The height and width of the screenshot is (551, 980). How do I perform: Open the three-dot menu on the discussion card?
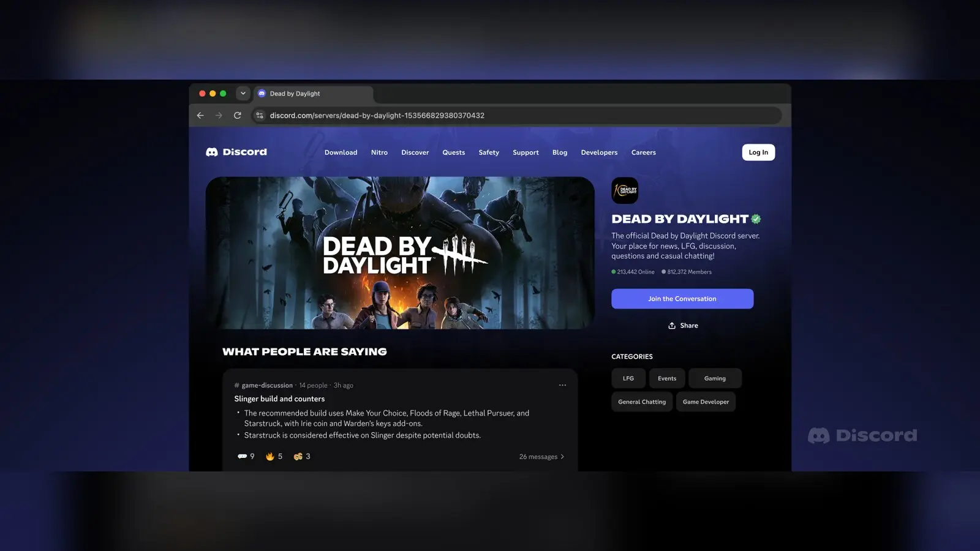(562, 385)
